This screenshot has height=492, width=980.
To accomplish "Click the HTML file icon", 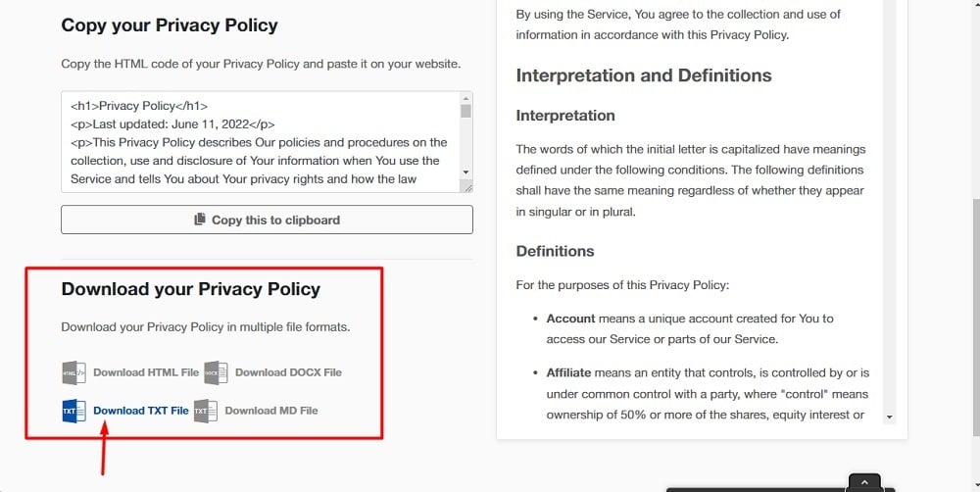I will point(74,372).
